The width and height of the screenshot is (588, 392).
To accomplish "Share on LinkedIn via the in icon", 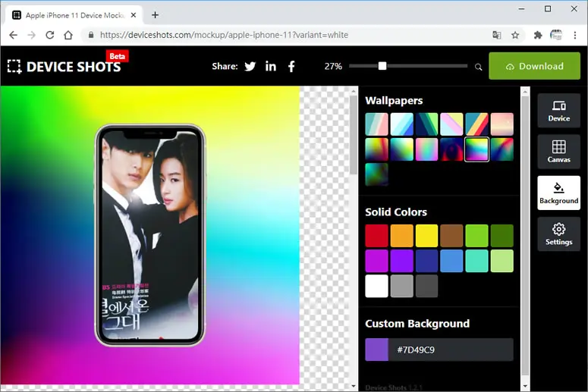I will [x=270, y=66].
